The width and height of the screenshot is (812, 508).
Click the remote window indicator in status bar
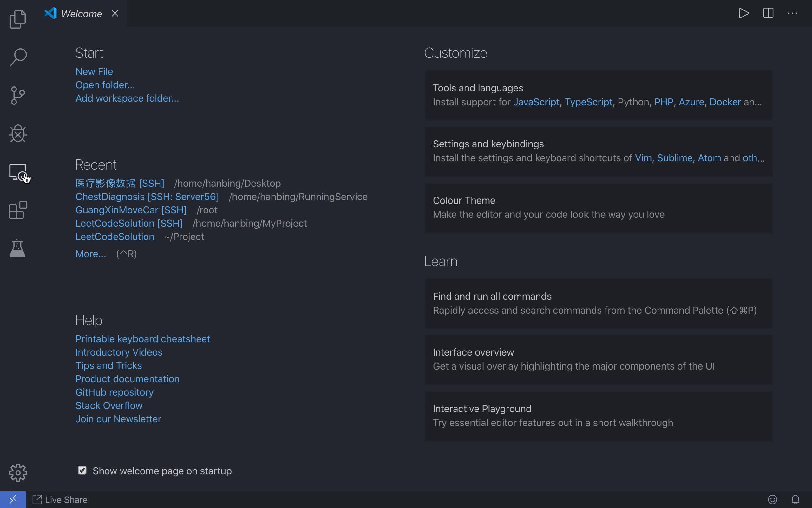coord(13,500)
